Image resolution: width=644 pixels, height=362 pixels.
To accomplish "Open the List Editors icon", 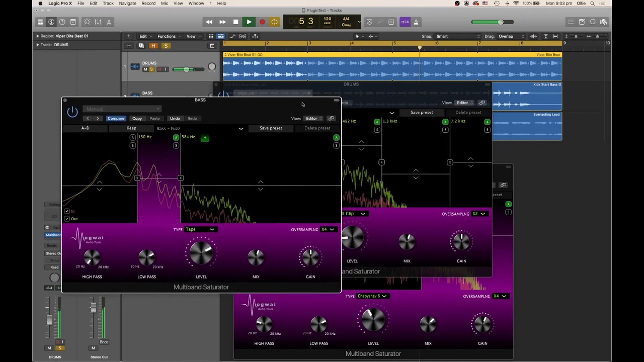I will (571, 22).
